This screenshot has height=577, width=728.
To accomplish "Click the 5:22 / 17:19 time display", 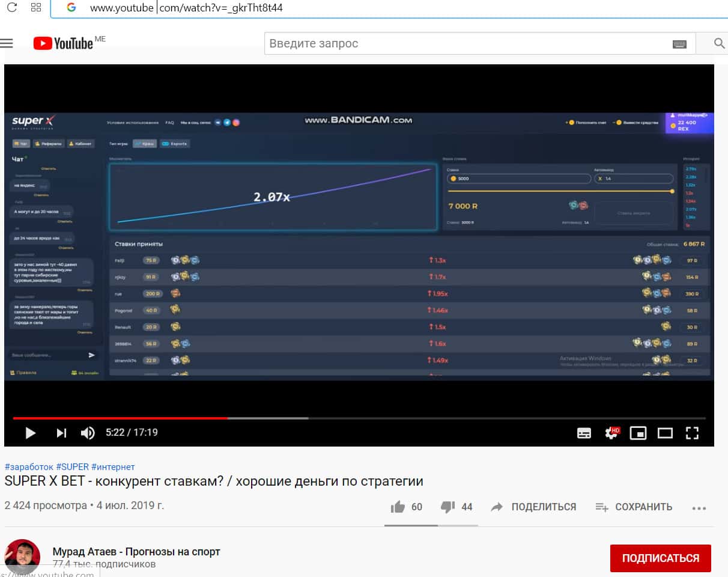I will (132, 432).
